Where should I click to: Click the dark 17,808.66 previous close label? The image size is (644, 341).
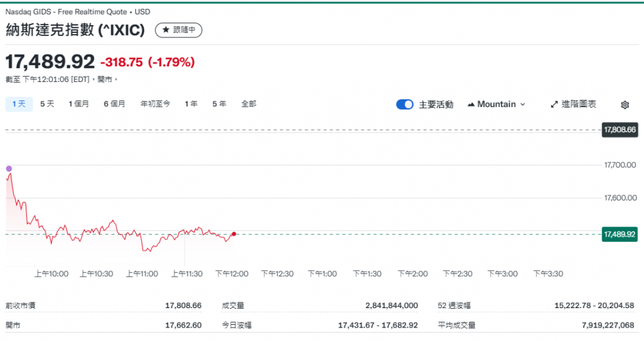(x=620, y=130)
